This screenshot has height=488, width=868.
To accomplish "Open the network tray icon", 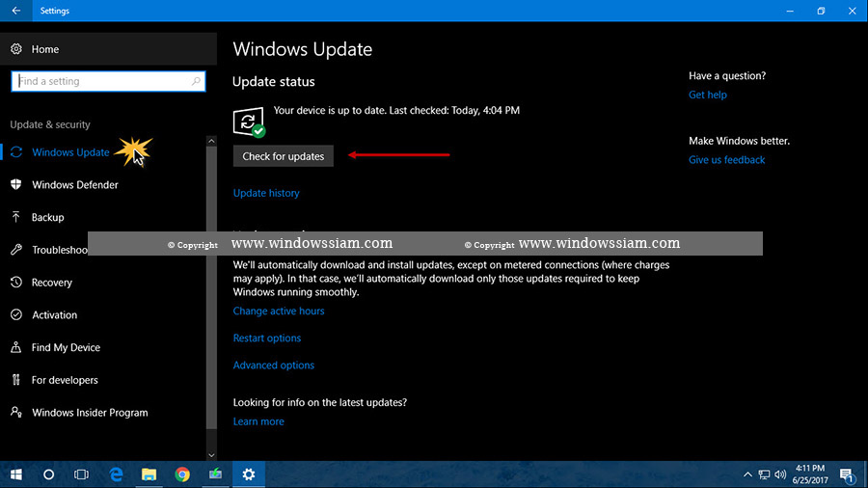I will [x=765, y=474].
